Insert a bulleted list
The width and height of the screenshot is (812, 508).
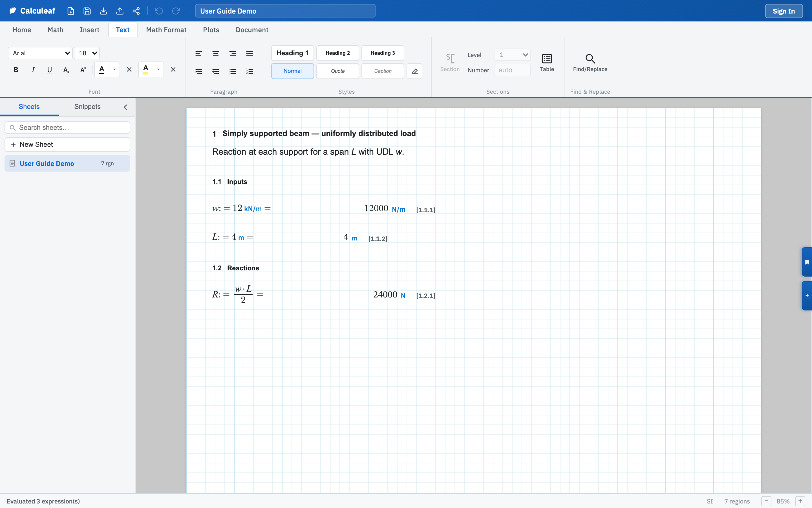coord(233,71)
